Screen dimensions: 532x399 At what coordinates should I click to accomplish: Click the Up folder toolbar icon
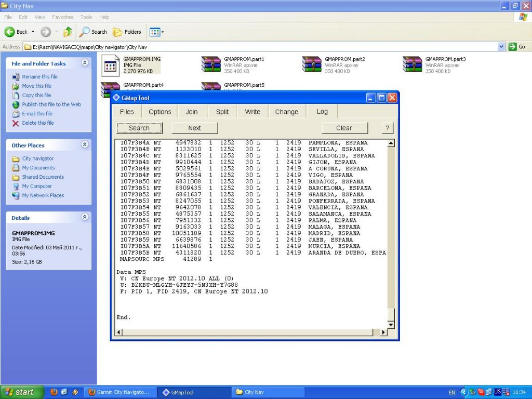coord(68,32)
